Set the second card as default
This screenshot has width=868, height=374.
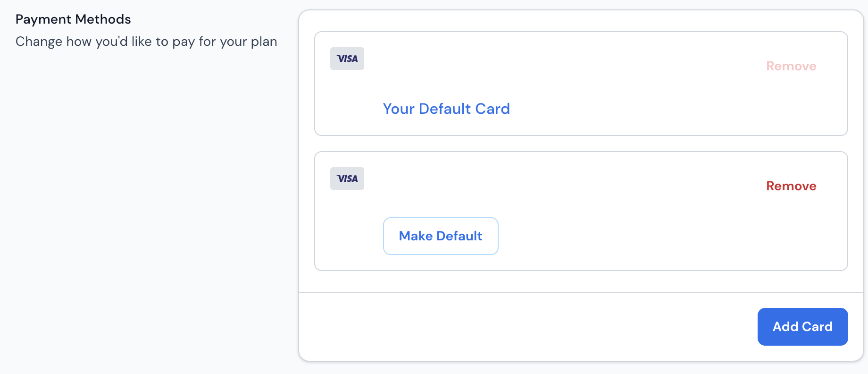[441, 236]
